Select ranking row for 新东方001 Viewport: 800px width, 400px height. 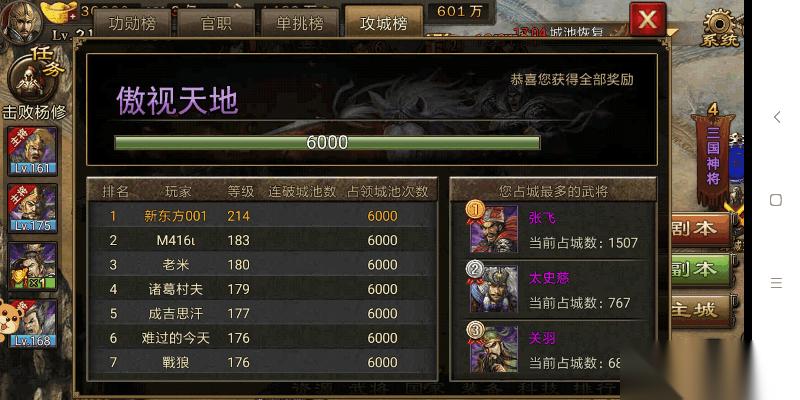pyautogui.click(x=263, y=216)
